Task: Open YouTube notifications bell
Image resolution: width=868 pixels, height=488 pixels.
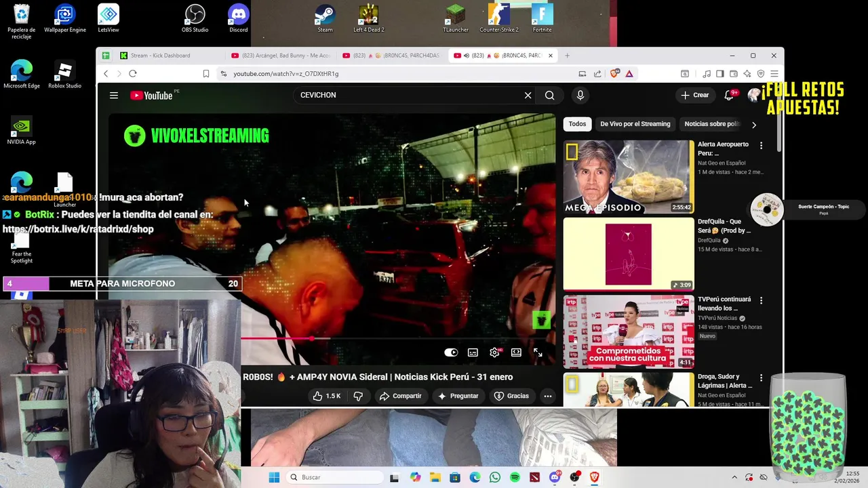Action: point(730,96)
